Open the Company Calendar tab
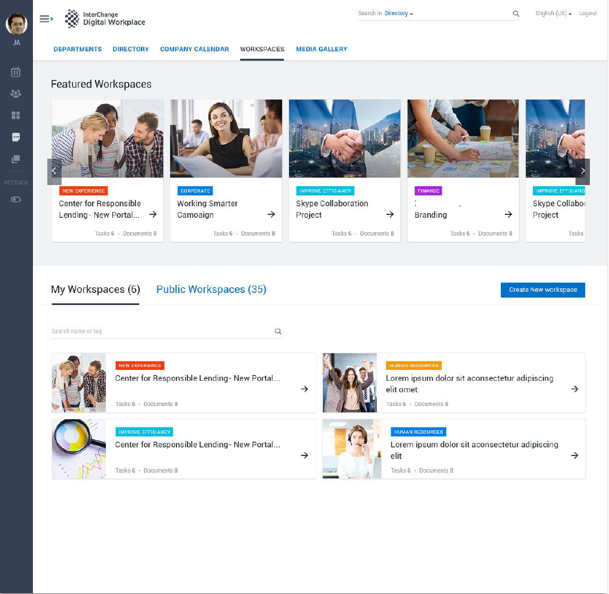609x594 pixels. click(195, 49)
